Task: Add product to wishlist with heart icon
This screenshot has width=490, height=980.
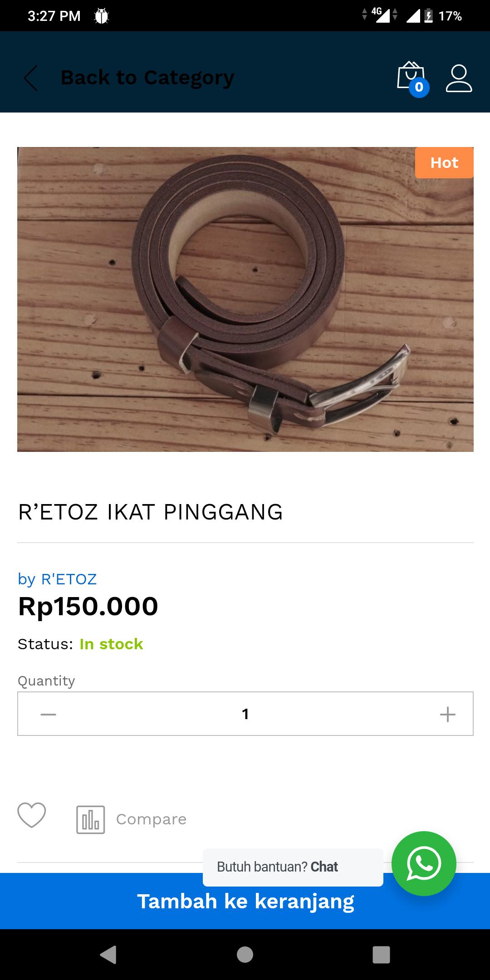Action: pyautogui.click(x=32, y=815)
